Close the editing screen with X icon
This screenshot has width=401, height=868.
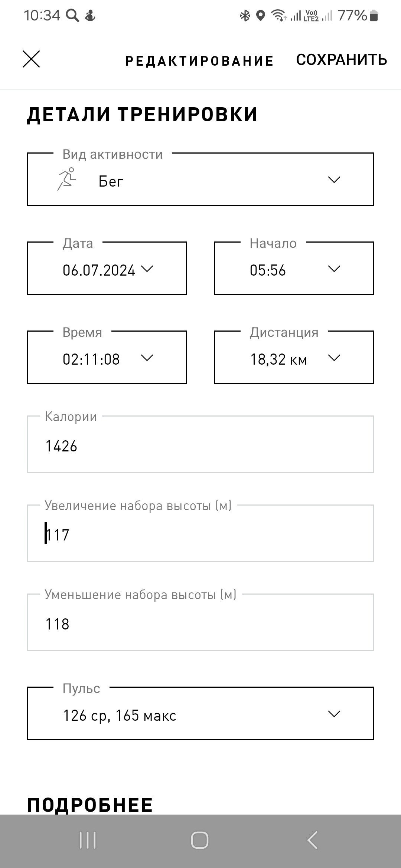(x=31, y=59)
